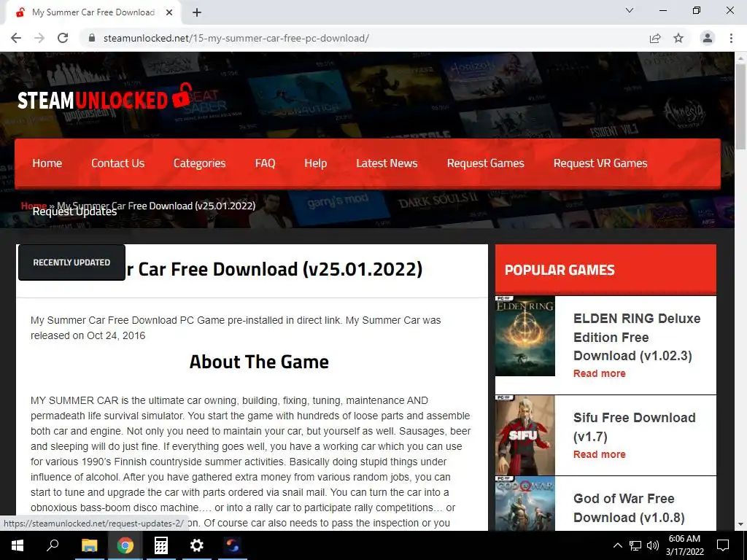
Task: Open a new browser tab
Action: pos(197,13)
